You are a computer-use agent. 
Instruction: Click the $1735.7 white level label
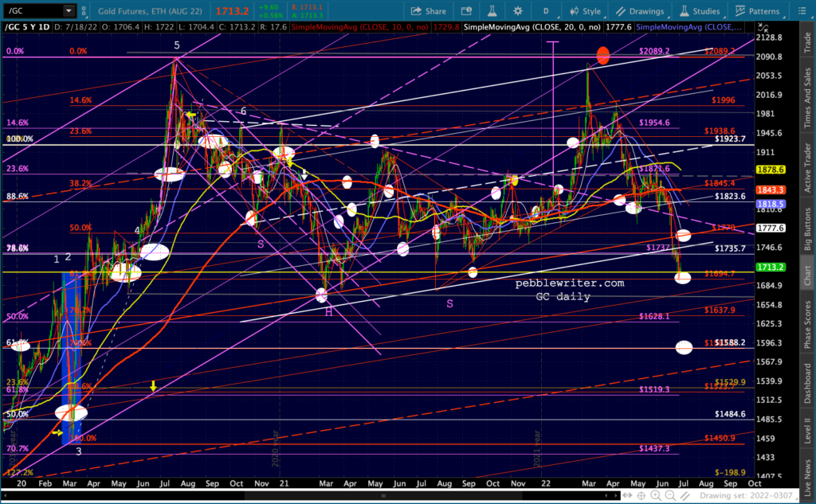point(730,248)
